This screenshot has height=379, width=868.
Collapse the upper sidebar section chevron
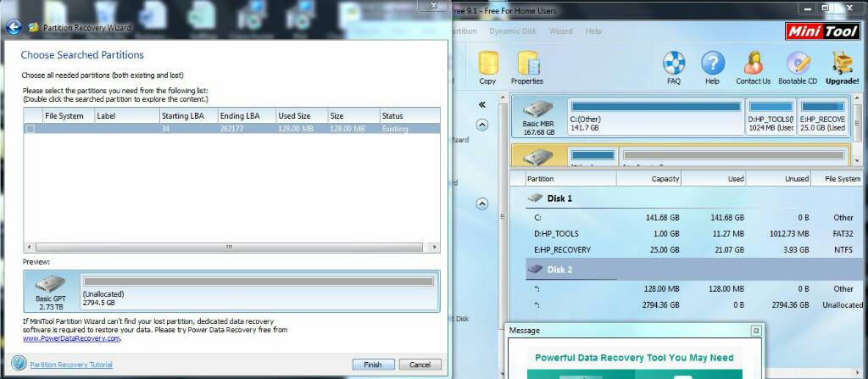click(x=482, y=125)
